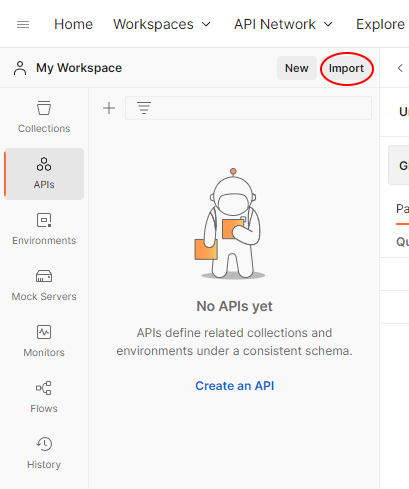Open the History sidebar section
Viewport: 409px width, 489px height.
tap(44, 453)
